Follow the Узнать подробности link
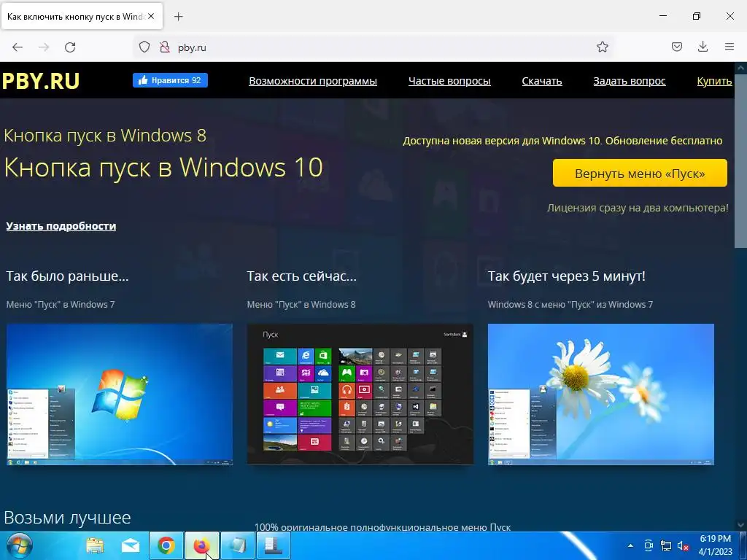Screen dimensions: 747x560 point(61,226)
